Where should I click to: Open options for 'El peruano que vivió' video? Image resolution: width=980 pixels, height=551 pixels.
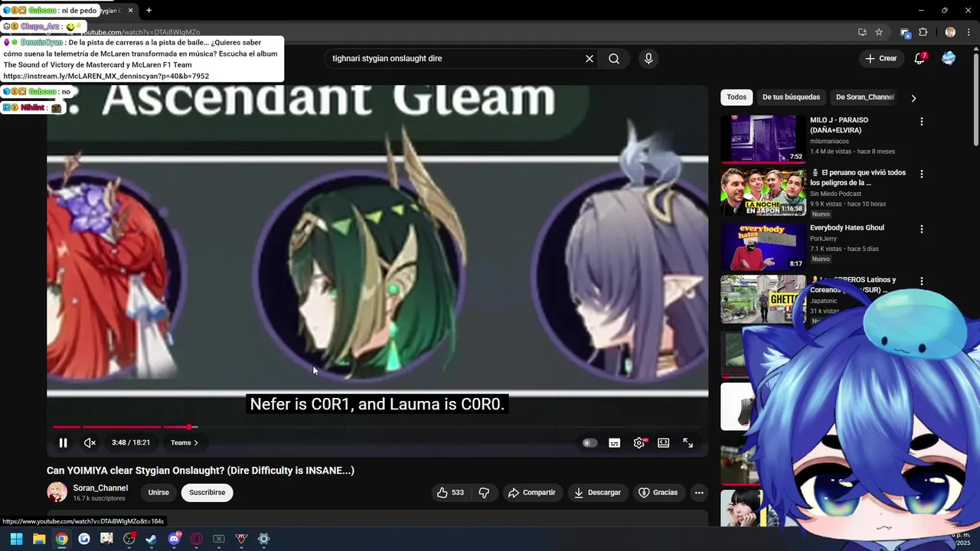(922, 174)
